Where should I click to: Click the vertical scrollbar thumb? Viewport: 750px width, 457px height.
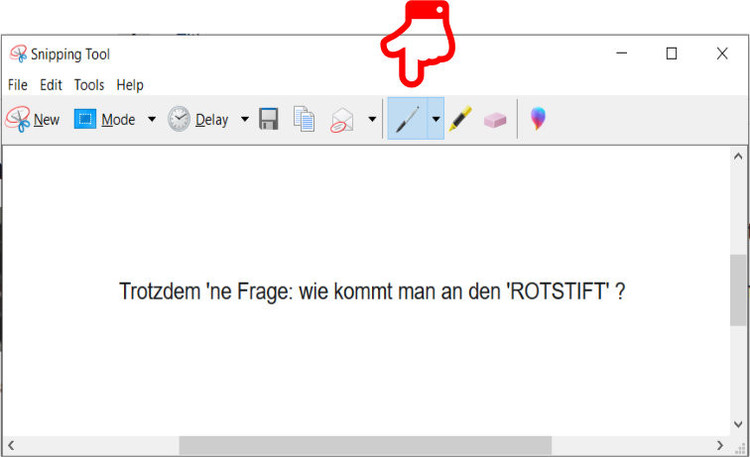point(738,290)
